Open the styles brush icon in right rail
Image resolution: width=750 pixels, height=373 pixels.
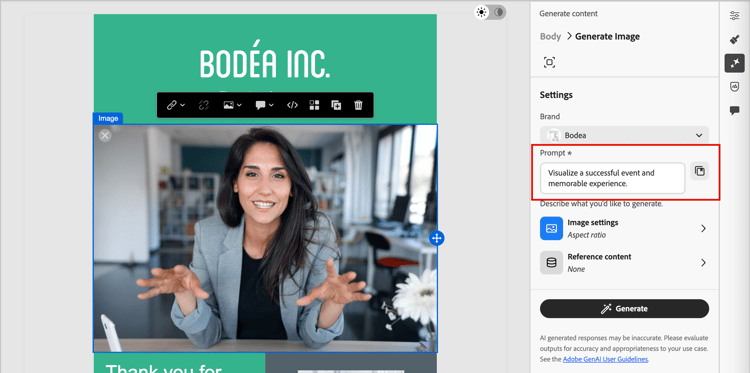tap(734, 39)
